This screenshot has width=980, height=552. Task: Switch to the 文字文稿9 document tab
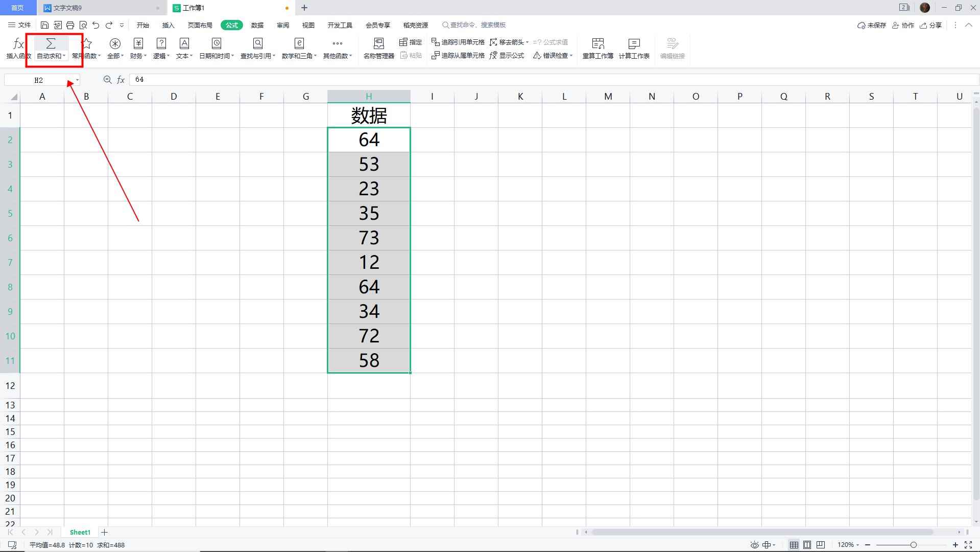click(x=68, y=8)
